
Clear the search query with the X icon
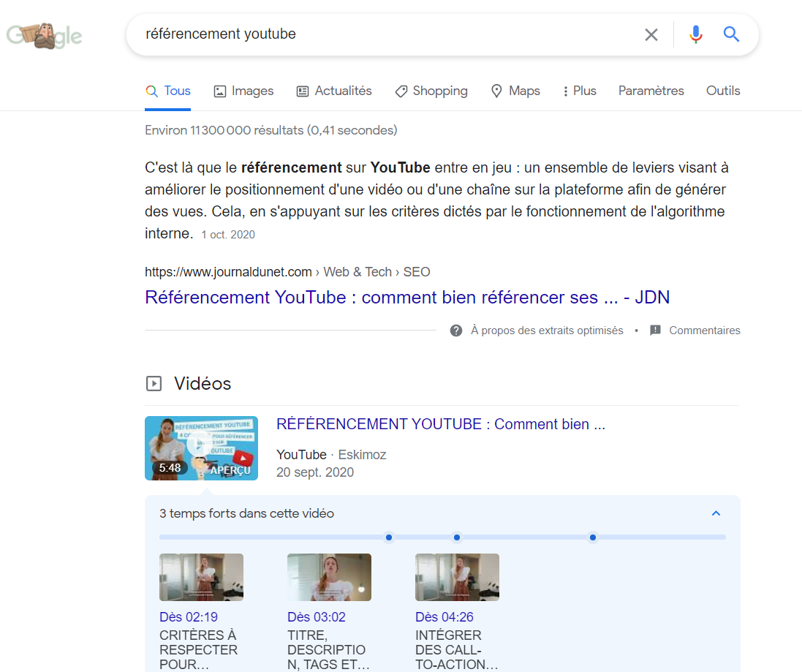[651, 34]
